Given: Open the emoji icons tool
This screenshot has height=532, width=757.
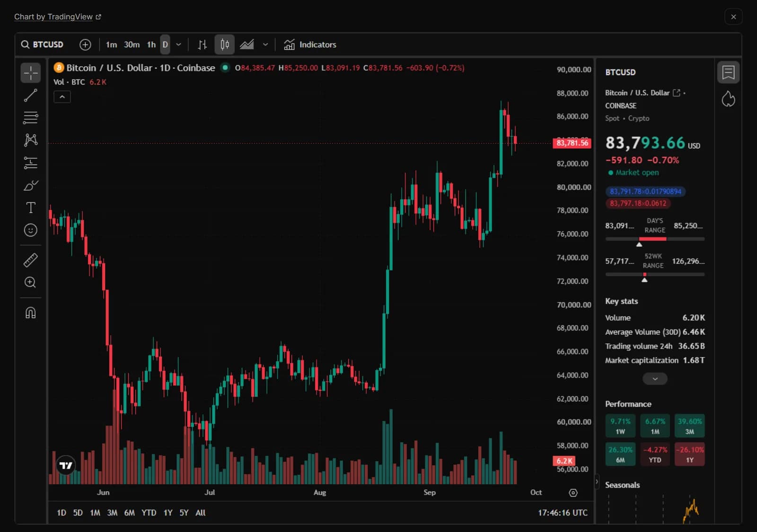Looking at the screenshot, I should [31, 230].
